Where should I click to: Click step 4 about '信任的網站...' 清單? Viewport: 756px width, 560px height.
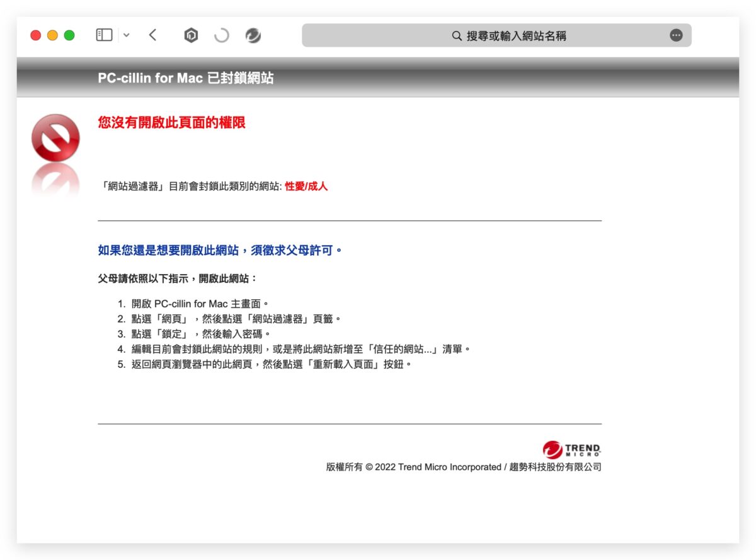coord(301,349)
